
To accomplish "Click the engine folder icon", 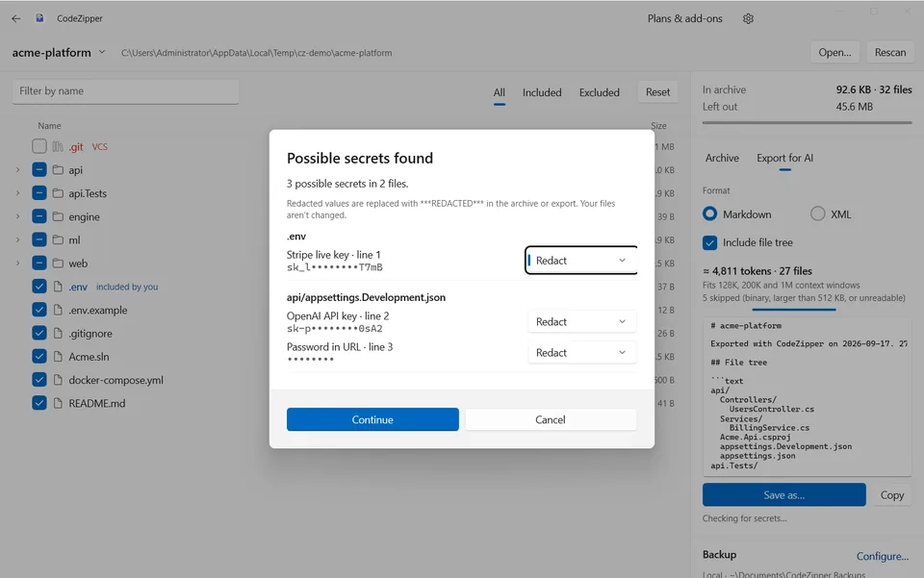I will point(58,216).
